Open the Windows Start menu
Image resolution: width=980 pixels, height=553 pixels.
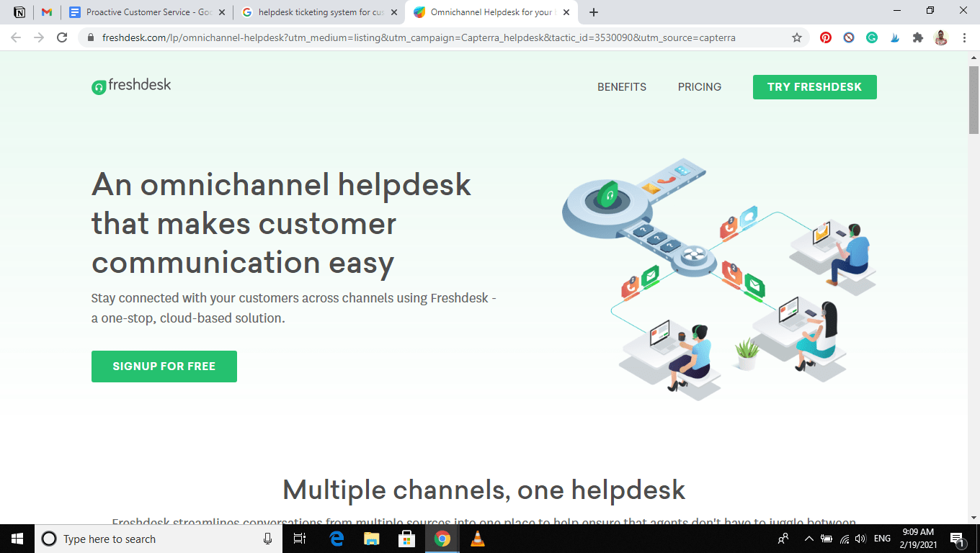tap(17, 539)
